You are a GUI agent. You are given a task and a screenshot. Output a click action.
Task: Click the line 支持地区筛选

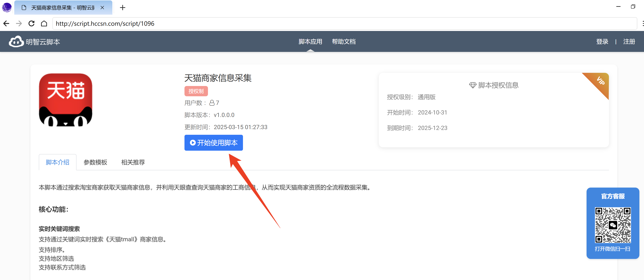click(x=56, y=258)
